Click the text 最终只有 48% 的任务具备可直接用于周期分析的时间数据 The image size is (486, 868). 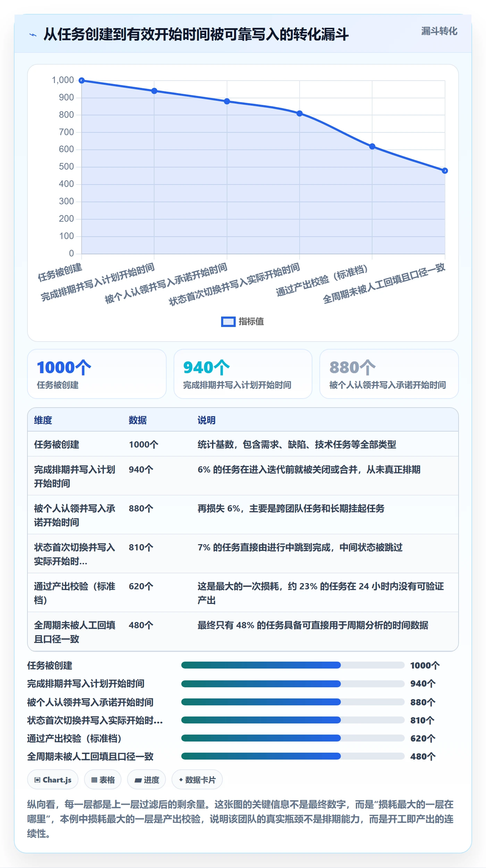point(313,625)
